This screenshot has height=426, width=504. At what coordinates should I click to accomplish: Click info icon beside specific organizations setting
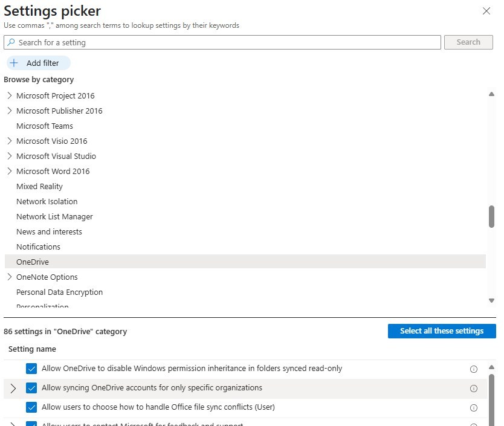click(474, 388)
